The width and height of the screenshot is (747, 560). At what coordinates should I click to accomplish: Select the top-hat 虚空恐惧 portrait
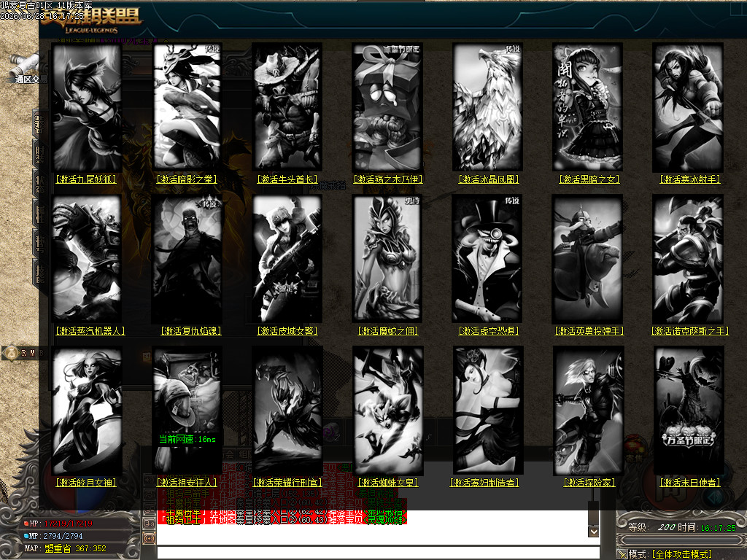click(488, 259)
